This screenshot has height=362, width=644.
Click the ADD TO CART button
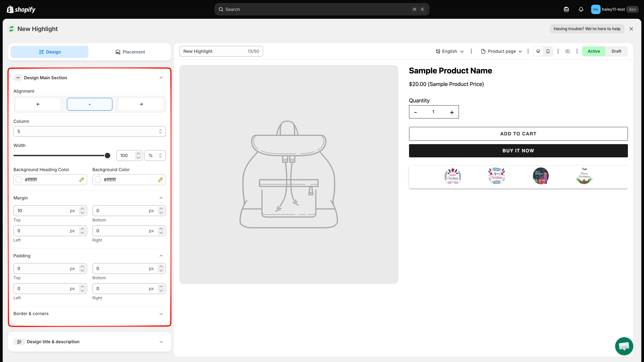pyautogui.click(x=518, y=134)
